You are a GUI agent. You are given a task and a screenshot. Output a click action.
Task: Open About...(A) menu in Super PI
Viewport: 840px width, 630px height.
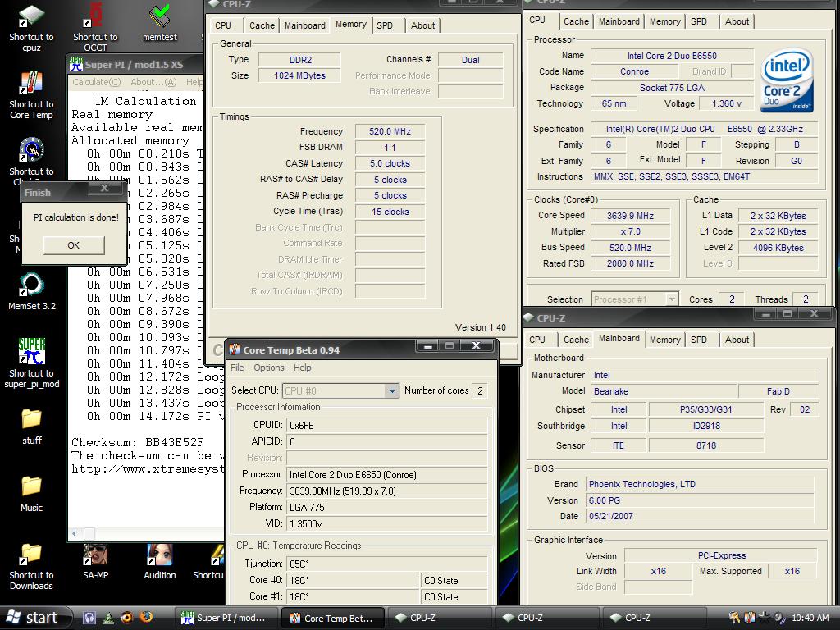coord(153,82)
